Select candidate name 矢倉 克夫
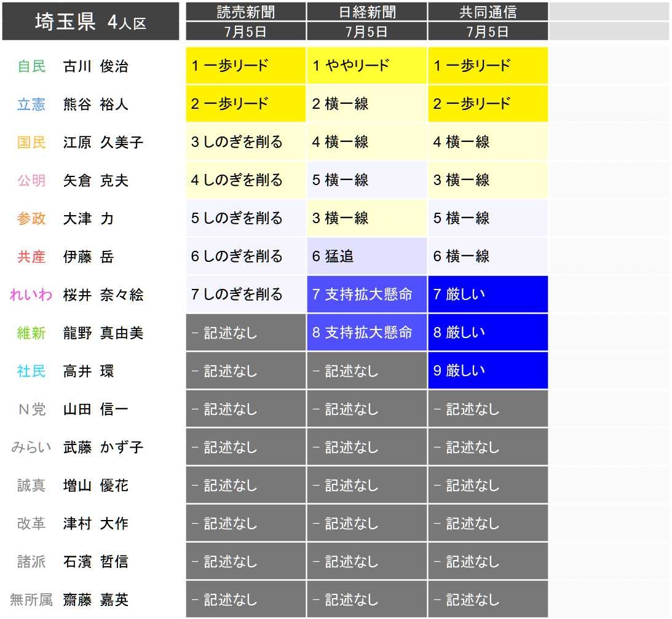Screen dimensions: 672x619 point(96,181)
